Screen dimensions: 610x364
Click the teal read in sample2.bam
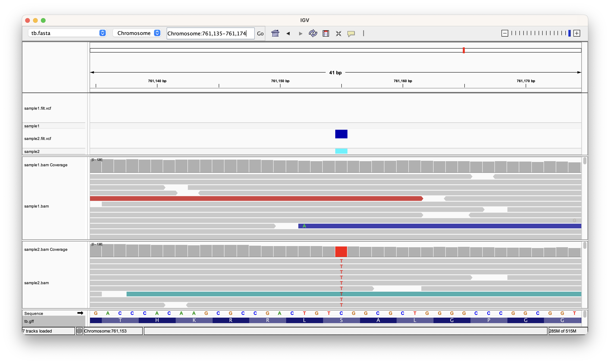point(354,294)
